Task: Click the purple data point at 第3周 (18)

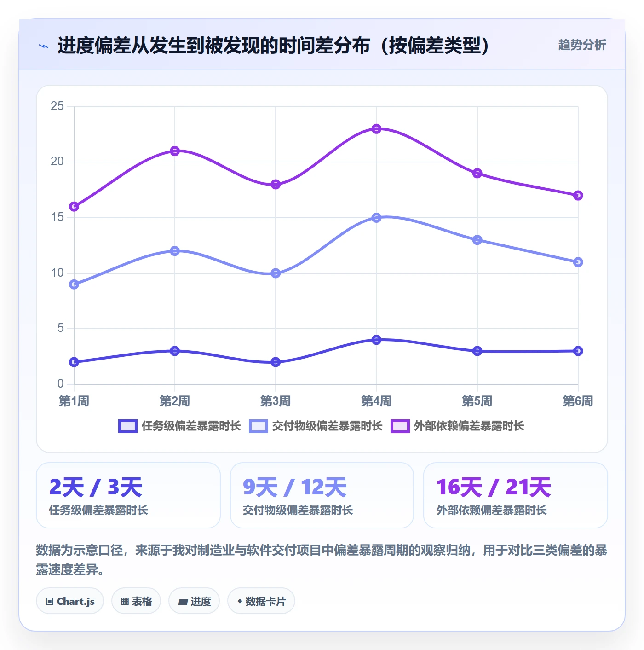Action: pos(276,185)
